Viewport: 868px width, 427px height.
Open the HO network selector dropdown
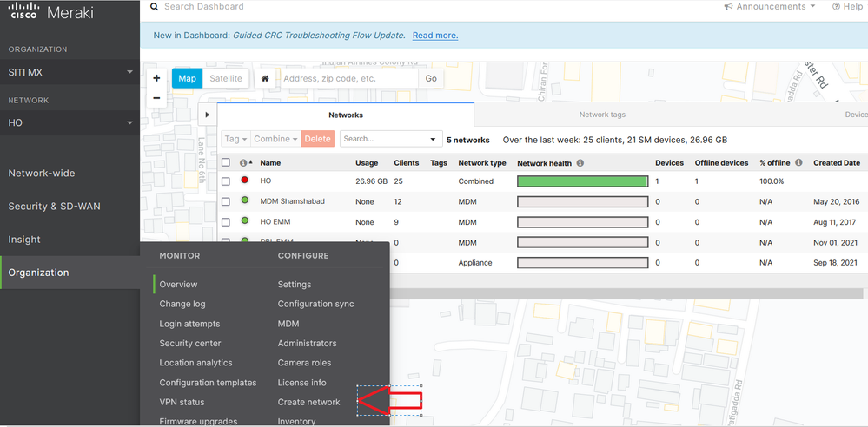(x=70, y=122)
